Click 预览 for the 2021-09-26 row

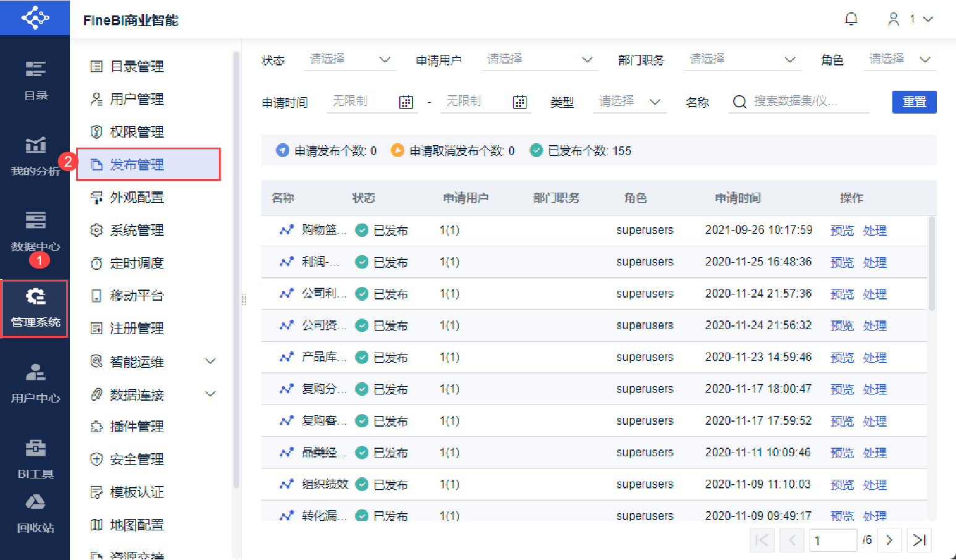[842, 230]
